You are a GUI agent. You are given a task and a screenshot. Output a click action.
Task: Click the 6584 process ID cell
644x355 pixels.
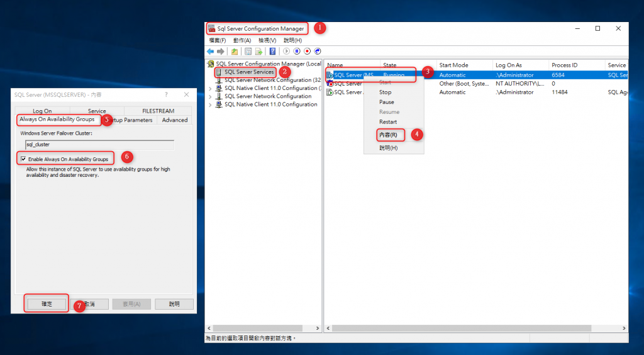tap(559, 75)
